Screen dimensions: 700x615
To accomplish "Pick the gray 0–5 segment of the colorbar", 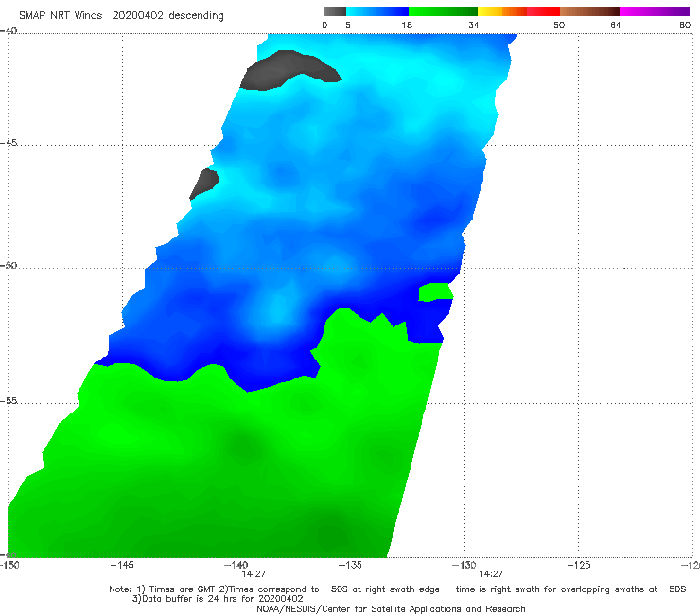I will tap(335, 11).
